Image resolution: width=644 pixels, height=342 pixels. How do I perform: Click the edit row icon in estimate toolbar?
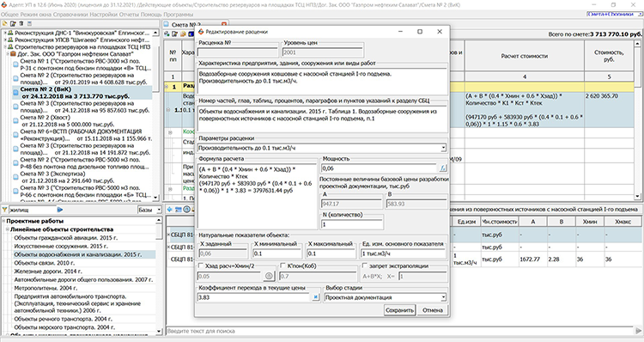click(174, 34)
